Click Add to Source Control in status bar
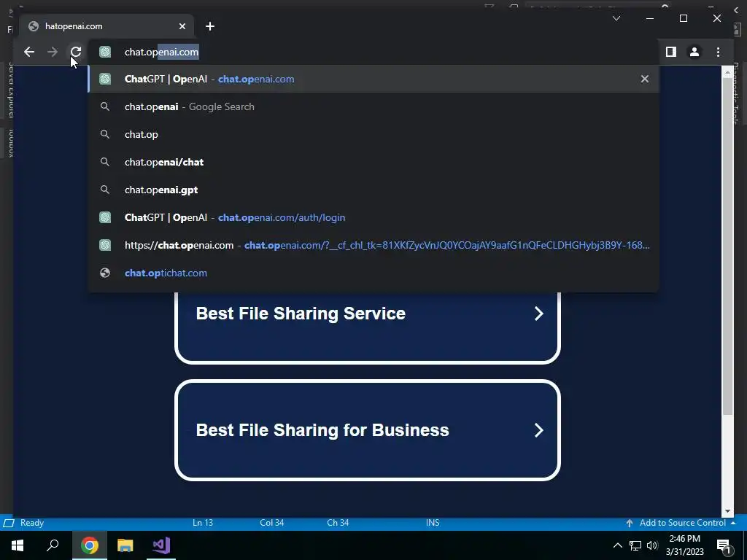Image resolution: width=747 pixels, height=560 pixels. click(x=682, y=523)
